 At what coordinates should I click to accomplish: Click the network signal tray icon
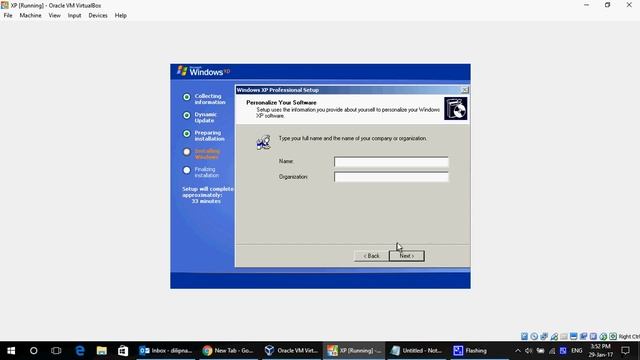pos(552,351)
